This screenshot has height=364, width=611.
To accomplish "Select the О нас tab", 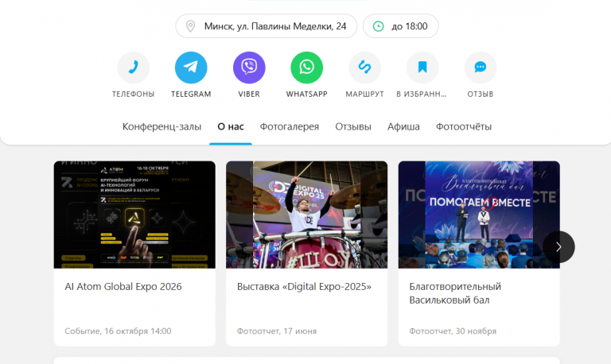I will [231, 126].
